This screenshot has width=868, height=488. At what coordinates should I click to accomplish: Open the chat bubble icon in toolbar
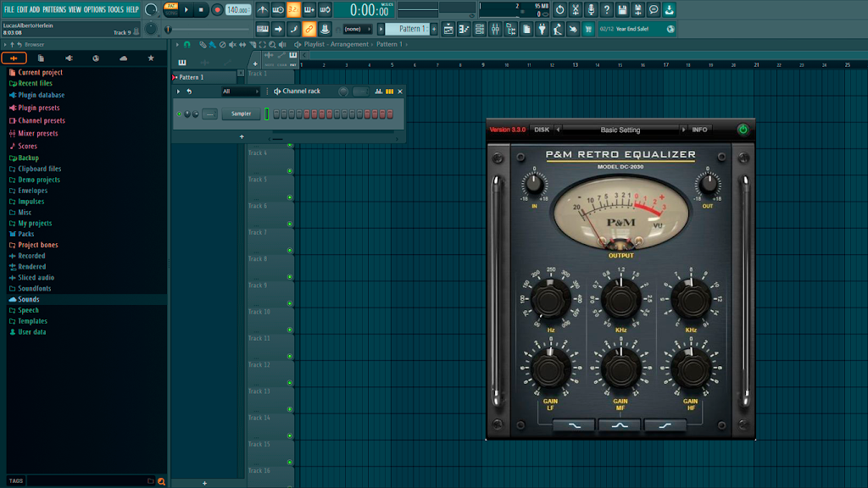coord(654,9)
